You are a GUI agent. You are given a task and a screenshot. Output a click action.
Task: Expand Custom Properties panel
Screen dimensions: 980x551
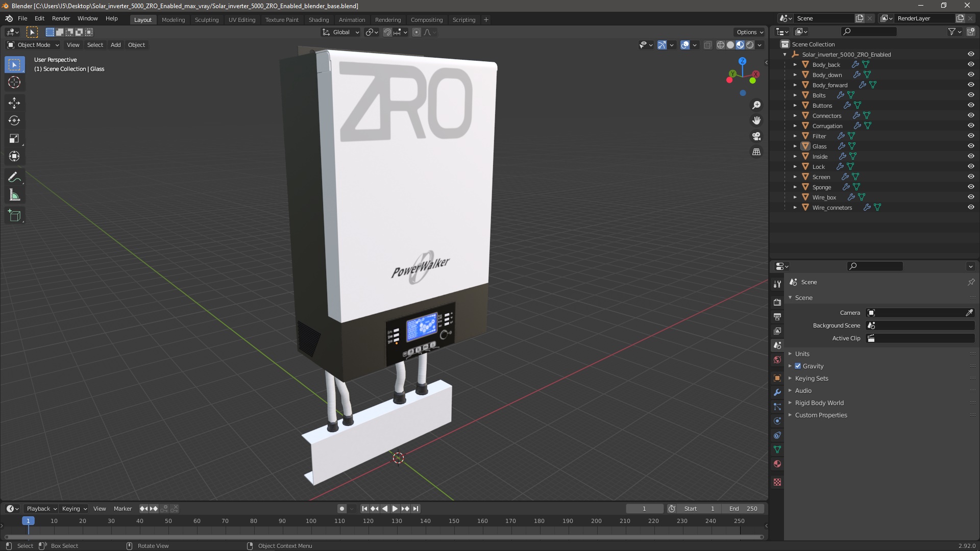[821, 415]
